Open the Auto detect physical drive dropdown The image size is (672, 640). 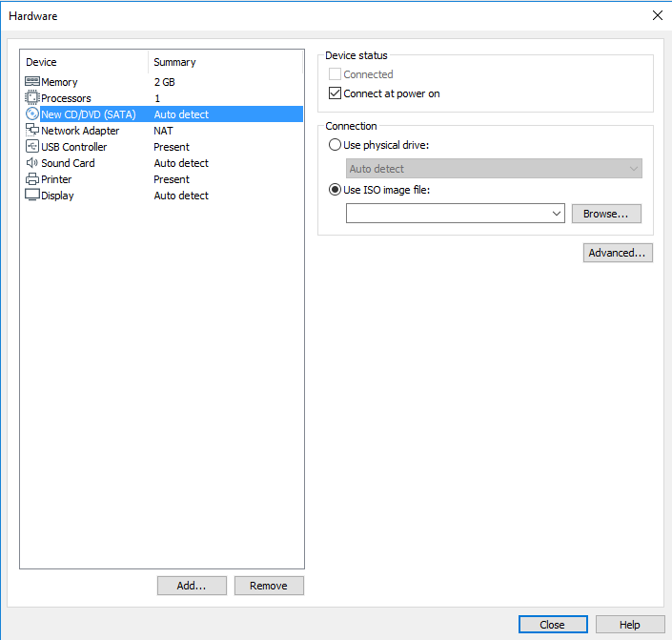494,169
